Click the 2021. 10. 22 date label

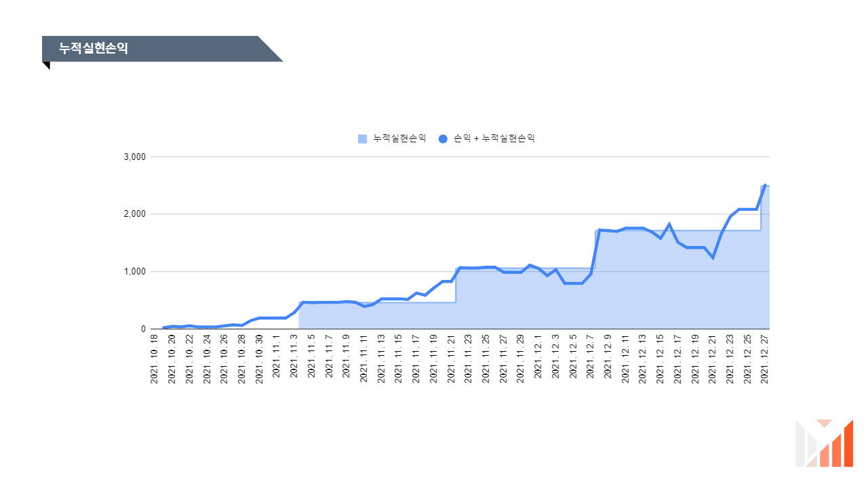tap(190, 359)
